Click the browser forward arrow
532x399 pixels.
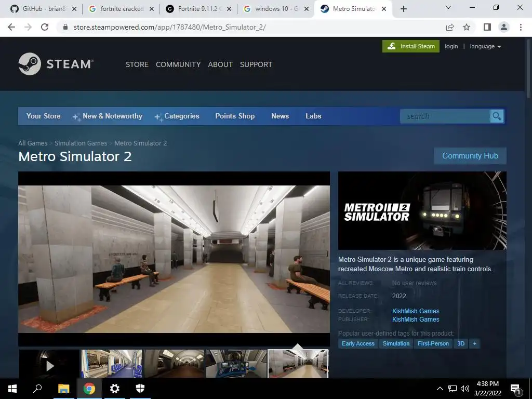point(28,27)
